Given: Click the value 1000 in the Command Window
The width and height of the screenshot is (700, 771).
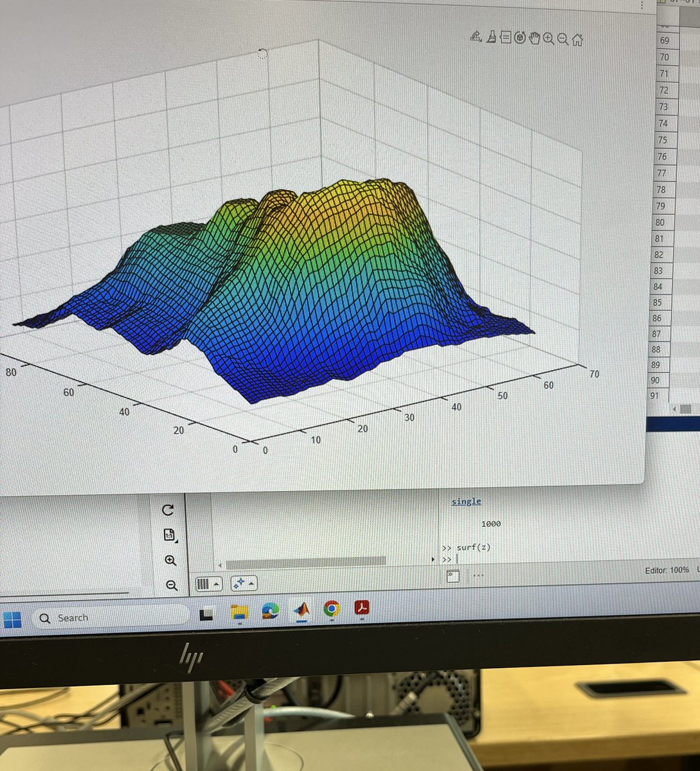Looking at the screenshot, I should [x=490, y=524].
